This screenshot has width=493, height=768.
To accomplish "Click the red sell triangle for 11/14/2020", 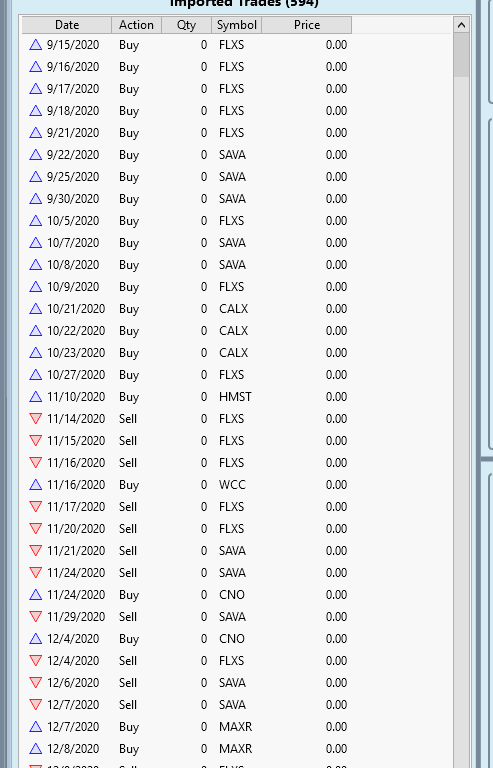I will pos(35,419).
